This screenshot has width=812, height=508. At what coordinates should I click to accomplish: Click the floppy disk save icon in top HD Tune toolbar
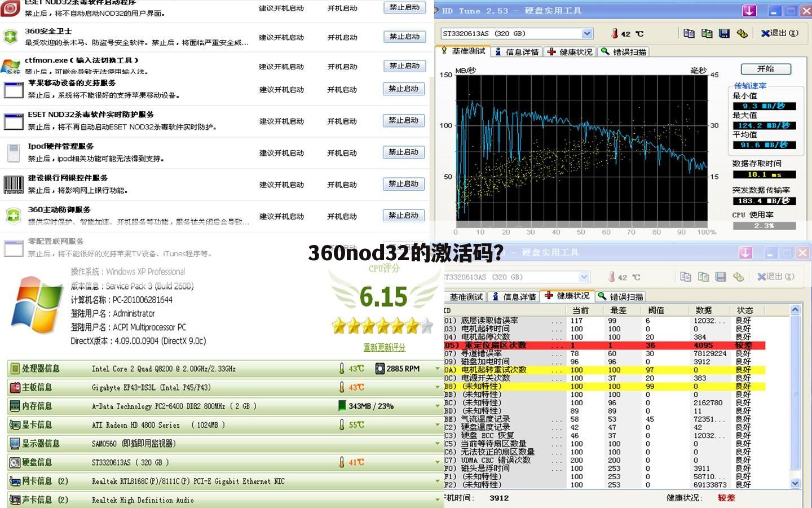(x=724, y=33)
